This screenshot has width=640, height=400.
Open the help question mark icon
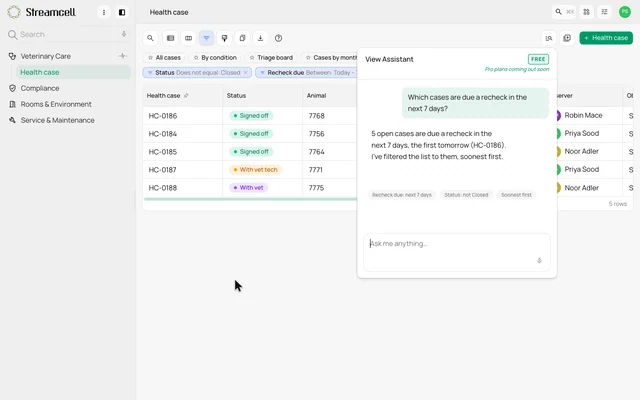[x=278, y=38]
